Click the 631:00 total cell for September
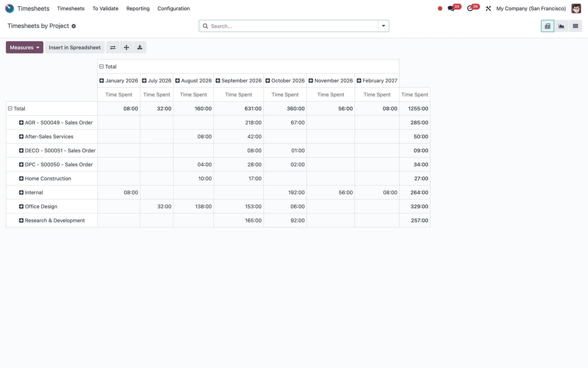The image size is (588, 368). pos(239,109)
